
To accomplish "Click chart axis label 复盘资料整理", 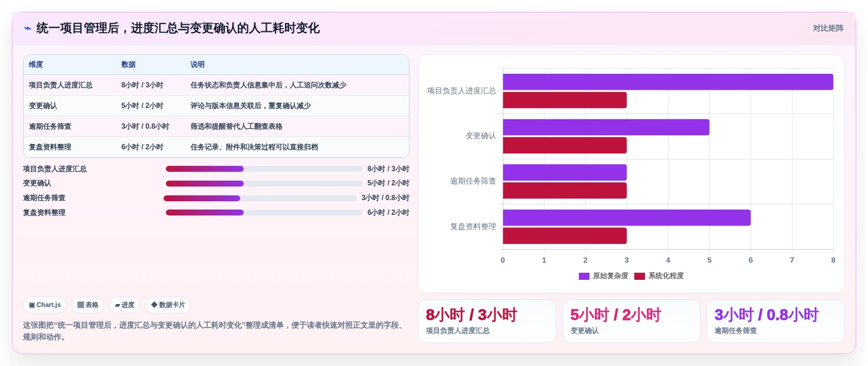I will tap(473, 227).
